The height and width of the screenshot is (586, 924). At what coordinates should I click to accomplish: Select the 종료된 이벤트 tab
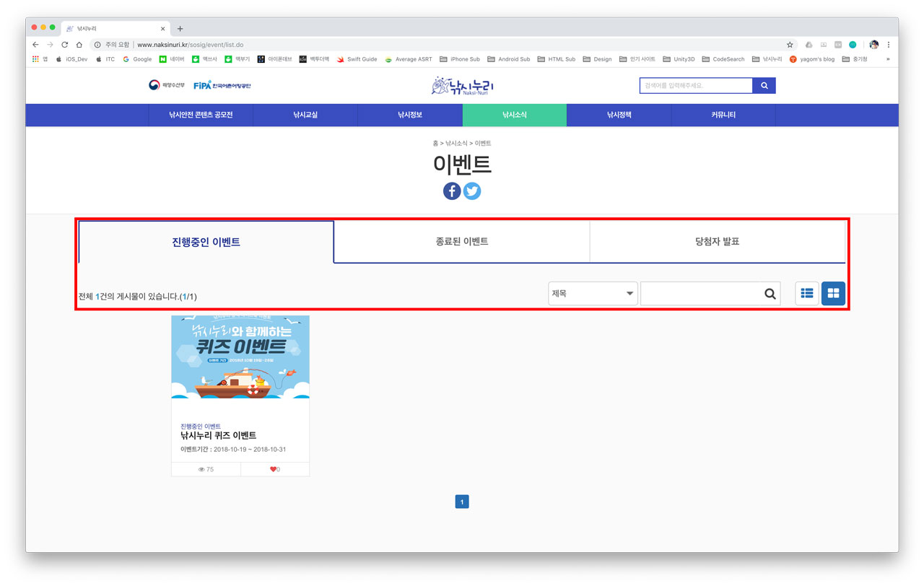click(462, 242)
